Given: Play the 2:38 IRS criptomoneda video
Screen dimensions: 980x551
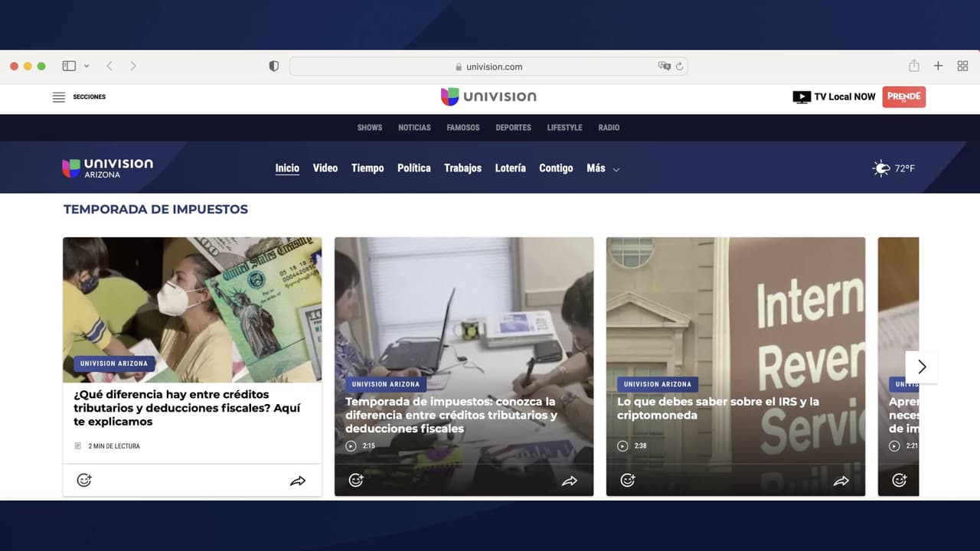Looking at the screenshot, I should 623,445.
